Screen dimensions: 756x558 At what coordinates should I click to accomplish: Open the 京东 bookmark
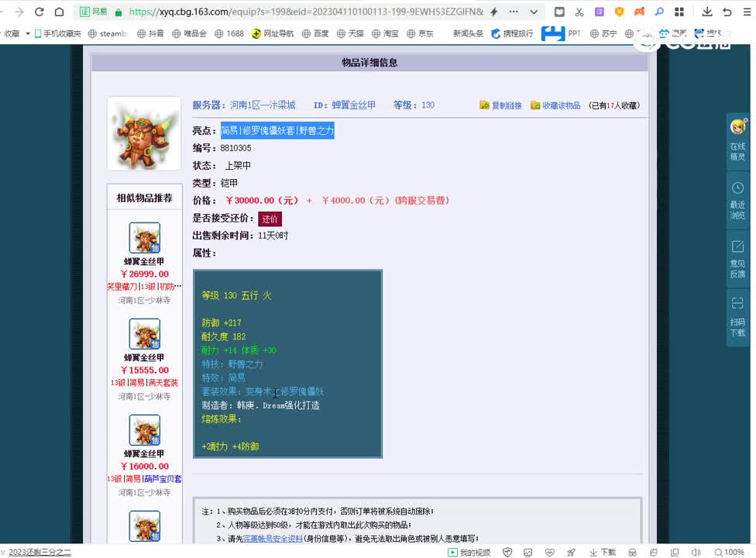coord(420,33)
